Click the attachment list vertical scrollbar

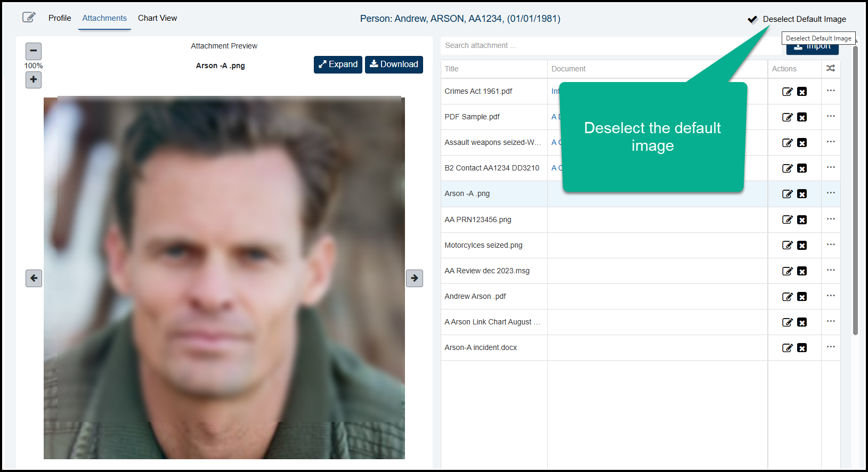[x=855, y=192]
